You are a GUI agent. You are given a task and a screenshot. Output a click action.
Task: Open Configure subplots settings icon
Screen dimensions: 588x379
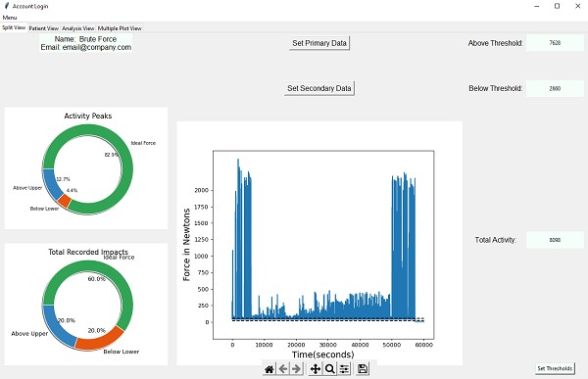point(344,369)
